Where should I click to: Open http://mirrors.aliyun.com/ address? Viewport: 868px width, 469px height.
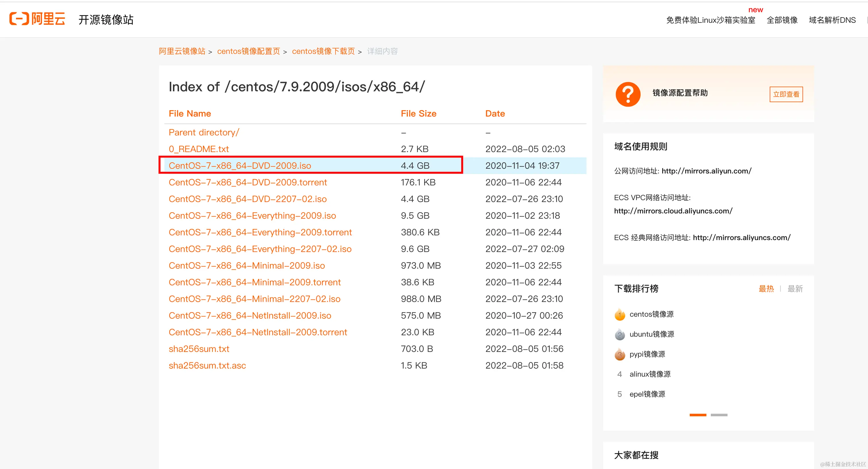point(707,171)
